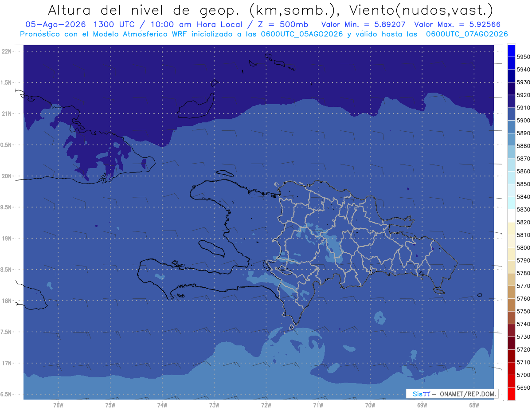
Task: Select the '17N' latitude label
Action: click(x=7, y=363)
